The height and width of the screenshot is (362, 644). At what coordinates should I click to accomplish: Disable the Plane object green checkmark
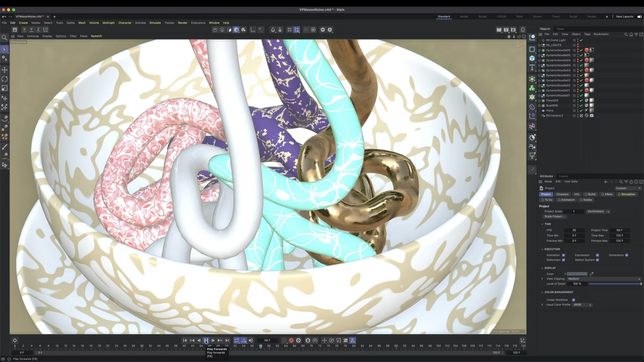[x=581, y=111]
